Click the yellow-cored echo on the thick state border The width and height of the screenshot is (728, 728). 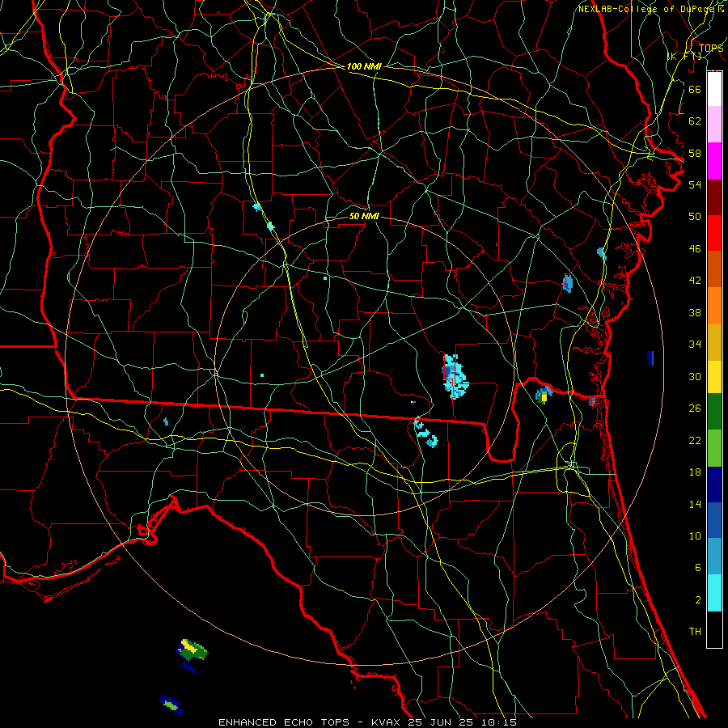(544, 395)
